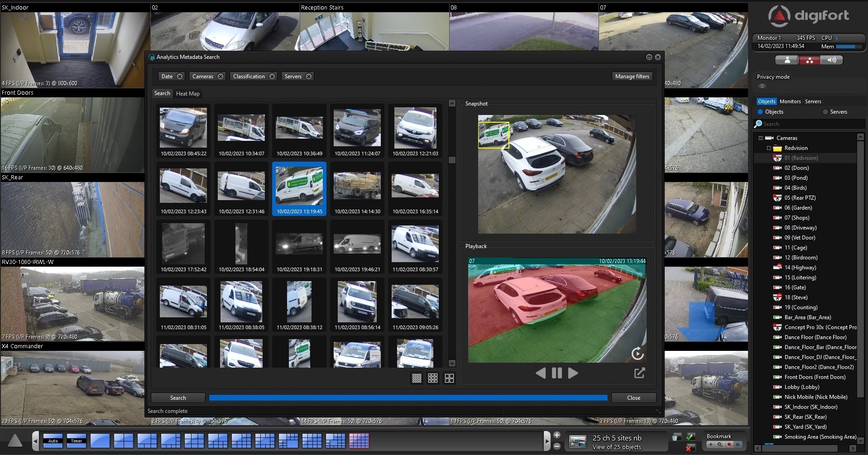The width and height of the screenshot is (868, 455).
Task: Select the 10/02/2023 12:21:03 thumbnail
Action: 415,131
